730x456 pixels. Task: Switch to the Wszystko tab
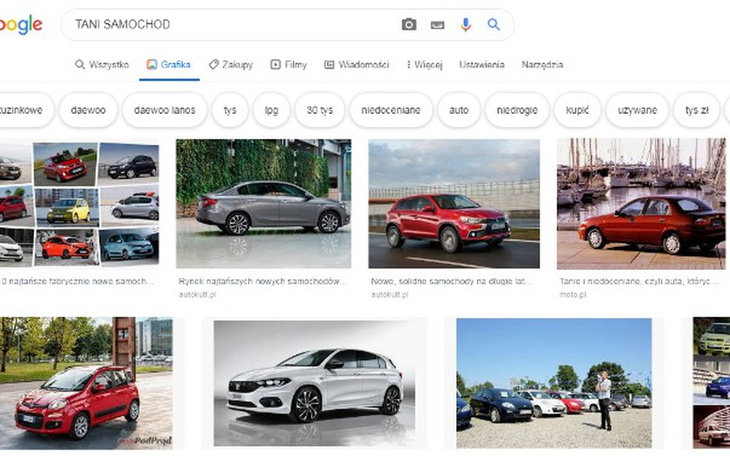102,64
